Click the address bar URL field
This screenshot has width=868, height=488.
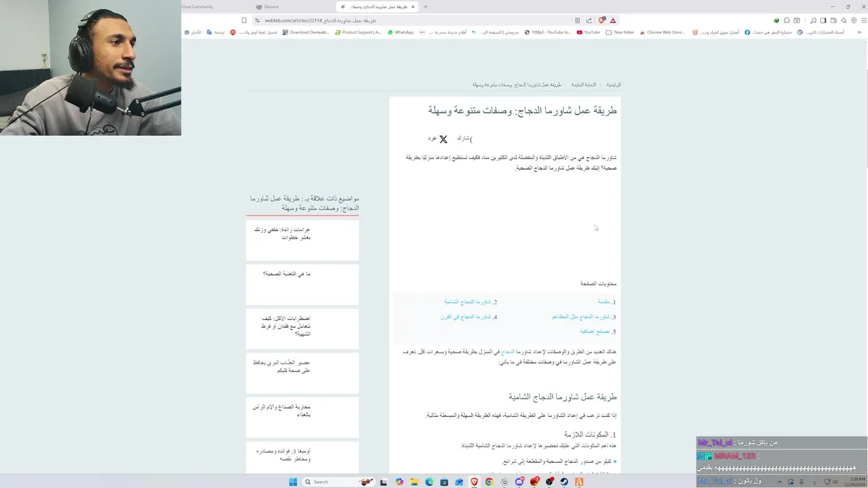pos(414,20)
